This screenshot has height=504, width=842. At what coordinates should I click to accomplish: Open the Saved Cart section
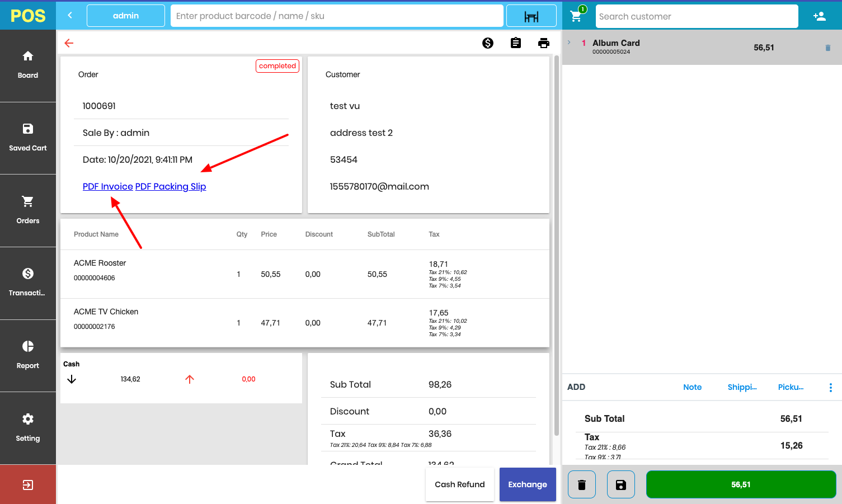point(28,138)
